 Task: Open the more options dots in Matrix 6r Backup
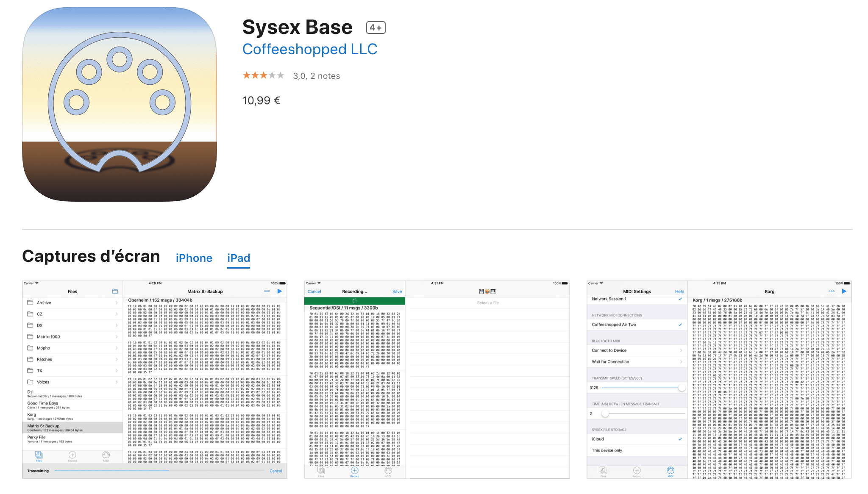267,291
